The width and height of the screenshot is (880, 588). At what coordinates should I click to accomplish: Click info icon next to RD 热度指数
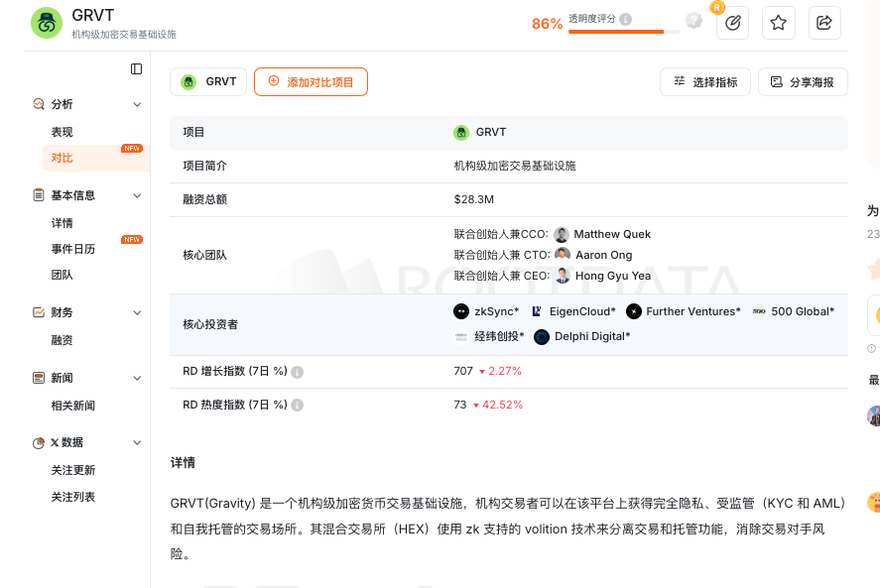point(298,406)
